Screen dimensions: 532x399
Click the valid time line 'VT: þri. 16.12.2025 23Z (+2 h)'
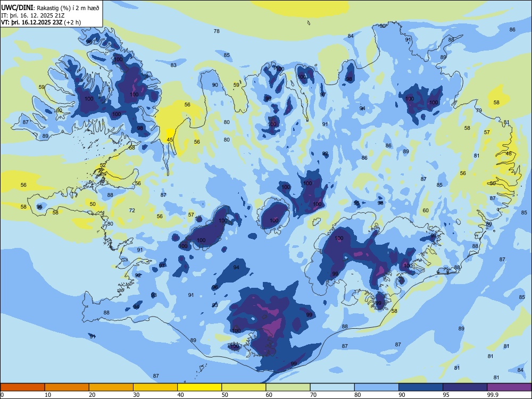(41, 22)
